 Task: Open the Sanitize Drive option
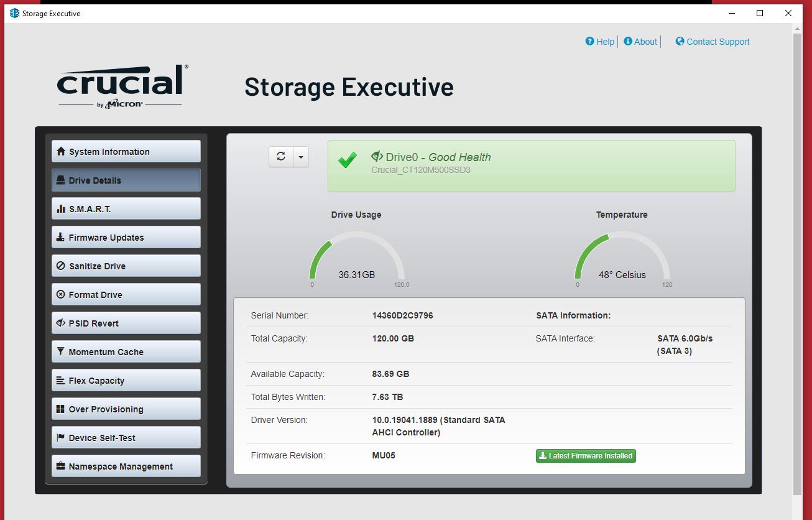126,266
